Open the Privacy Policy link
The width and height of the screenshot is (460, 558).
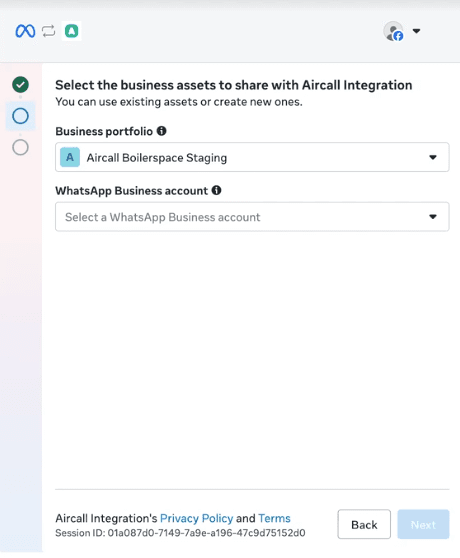point(196,518)
